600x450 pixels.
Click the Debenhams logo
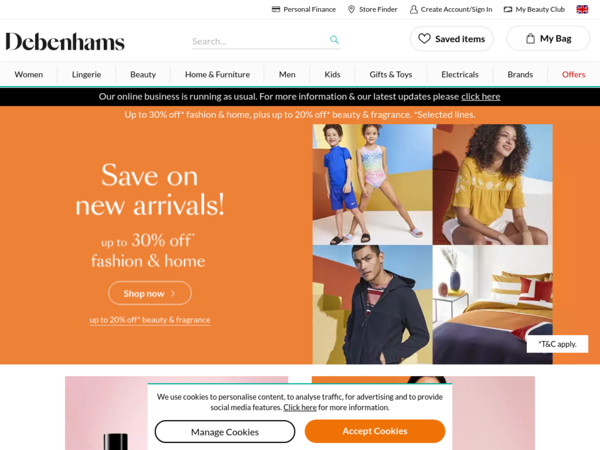(65, 41)
